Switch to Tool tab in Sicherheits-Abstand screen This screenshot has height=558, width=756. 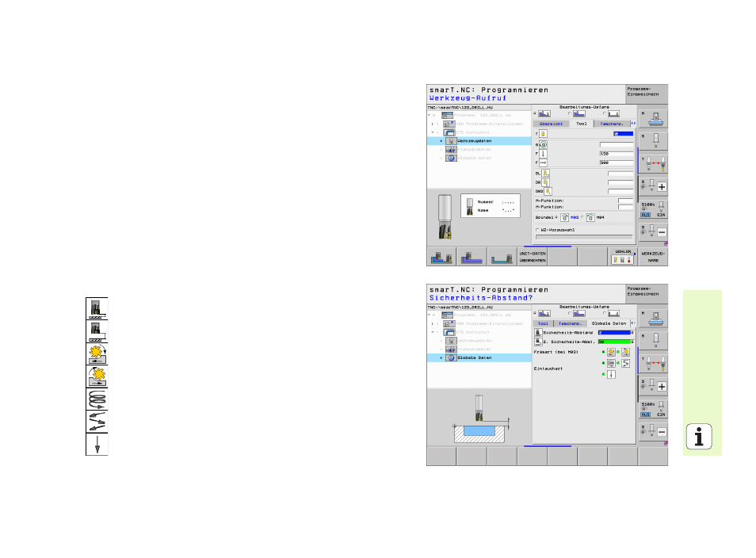coord(543,323)
